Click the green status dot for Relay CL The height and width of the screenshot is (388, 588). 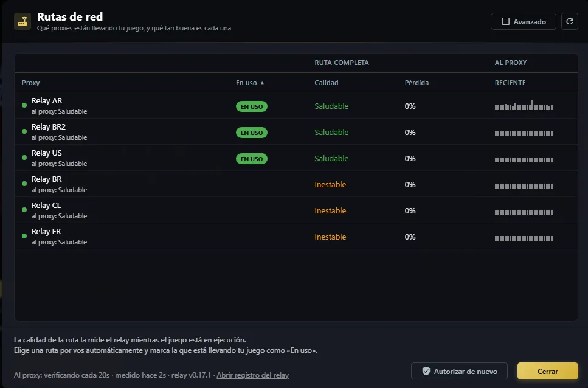24,210
